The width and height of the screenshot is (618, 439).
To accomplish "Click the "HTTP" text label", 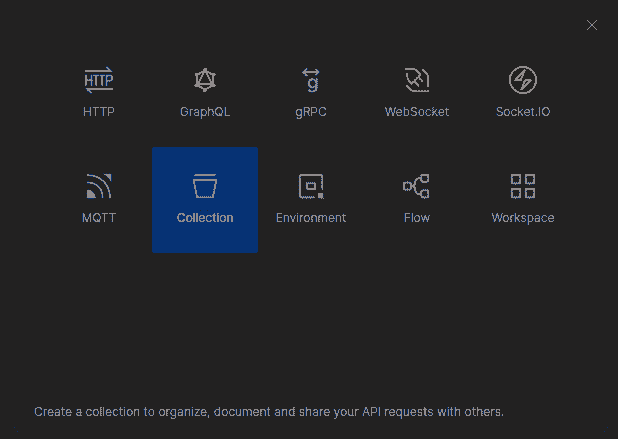I will (99, 112).
